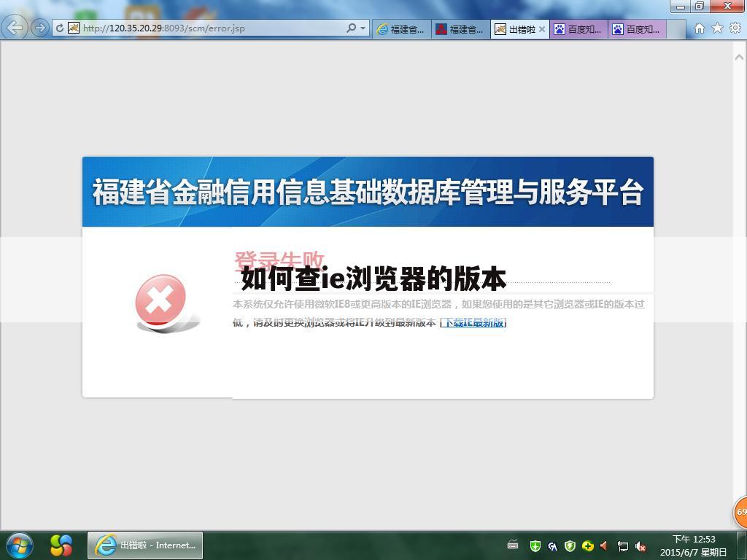Click the 下载IE最新版 link
Image resolution: width=747 pixels, height=560 pixels.
473,322
